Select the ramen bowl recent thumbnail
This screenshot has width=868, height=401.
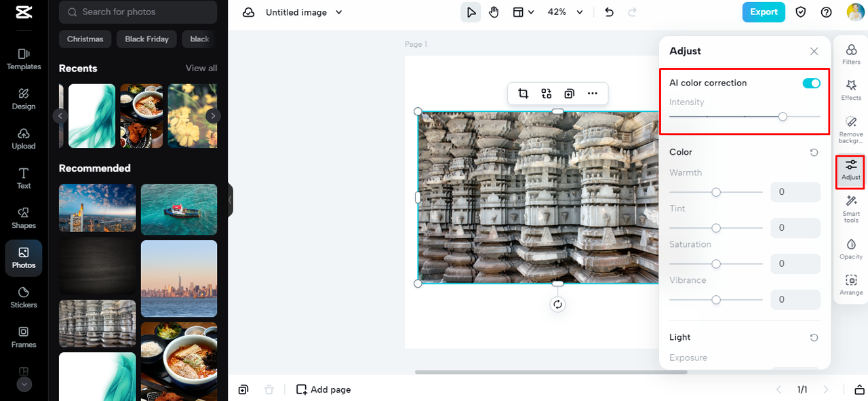pos(142,116)
